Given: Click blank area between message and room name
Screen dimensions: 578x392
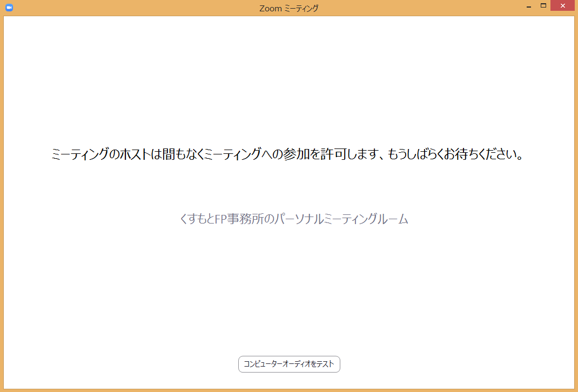Looking at the screenshot, I should pyautogui.click(x=289, y=187).
